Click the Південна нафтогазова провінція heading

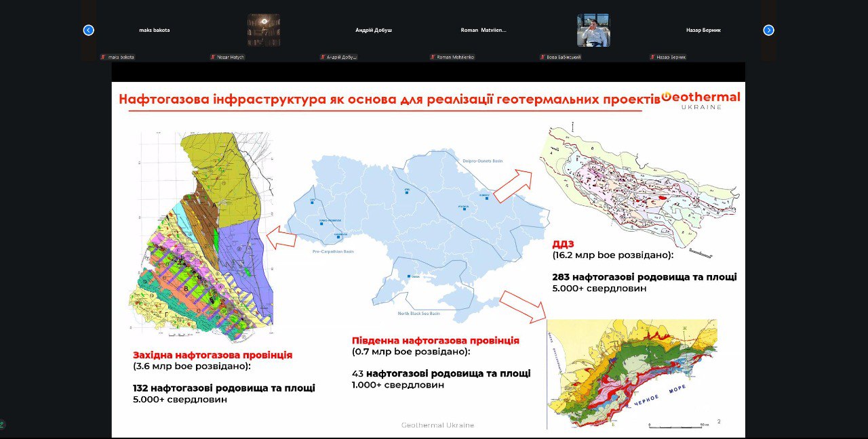[435, 341]
